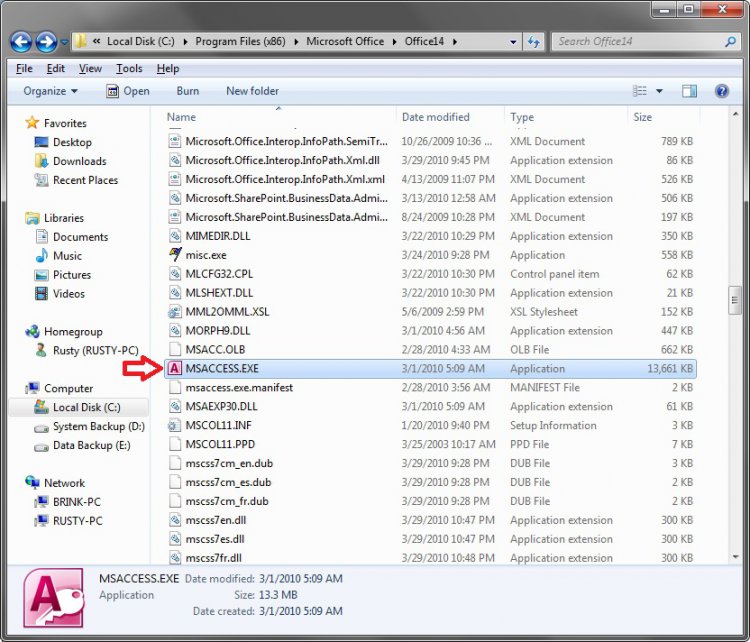Viewport: 750px width, 642px height.
Task: Click the scroll down arrow of file list
Action: point(735,557)
